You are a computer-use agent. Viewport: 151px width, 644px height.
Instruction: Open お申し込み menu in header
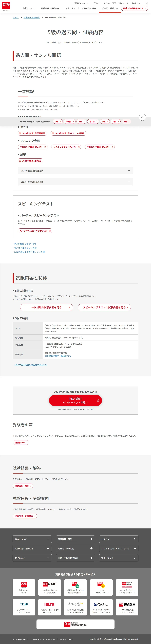(70, 9)
